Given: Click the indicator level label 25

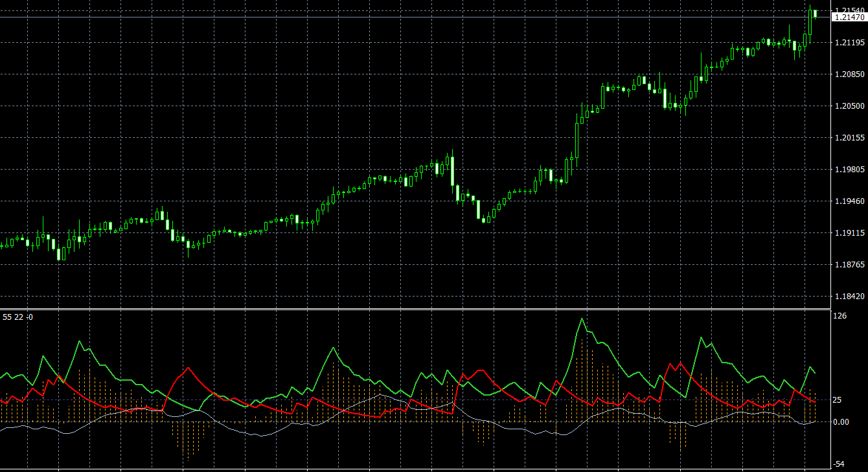Looking at the screenshot, I should (837, 400).
